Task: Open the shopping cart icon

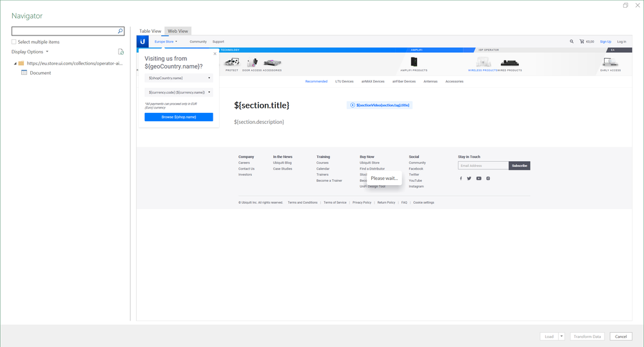Action: (x=581, y=41)
